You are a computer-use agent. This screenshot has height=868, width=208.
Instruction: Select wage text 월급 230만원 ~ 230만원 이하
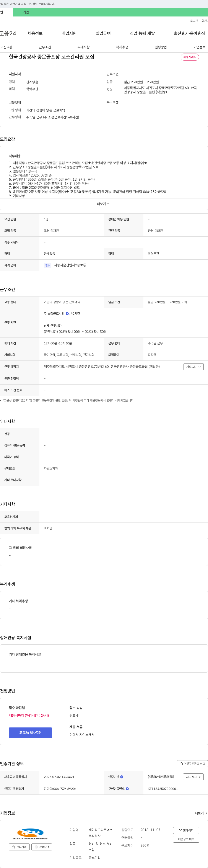[x=167, y=302]
